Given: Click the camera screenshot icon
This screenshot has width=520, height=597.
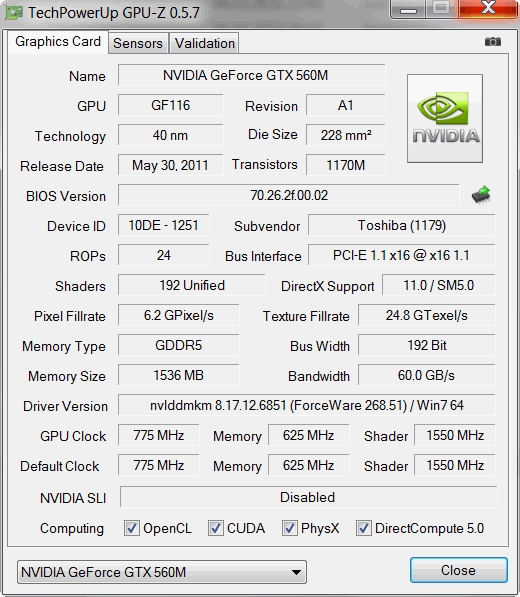Looking at the screenshot, I should (x=493, y=42).
